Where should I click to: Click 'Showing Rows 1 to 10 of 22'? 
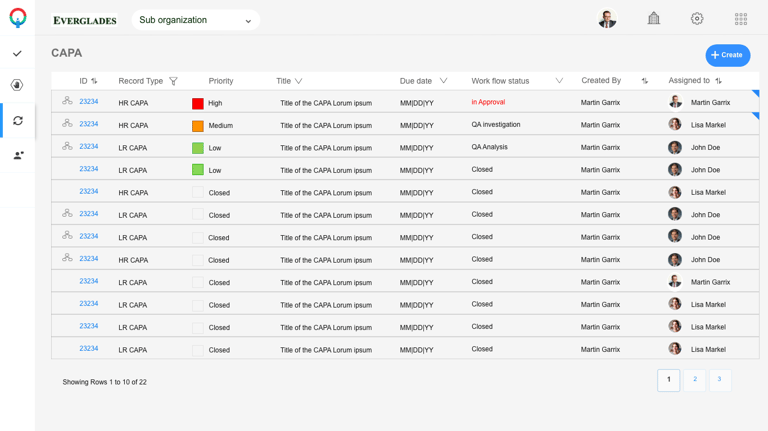tap(104, 382)
